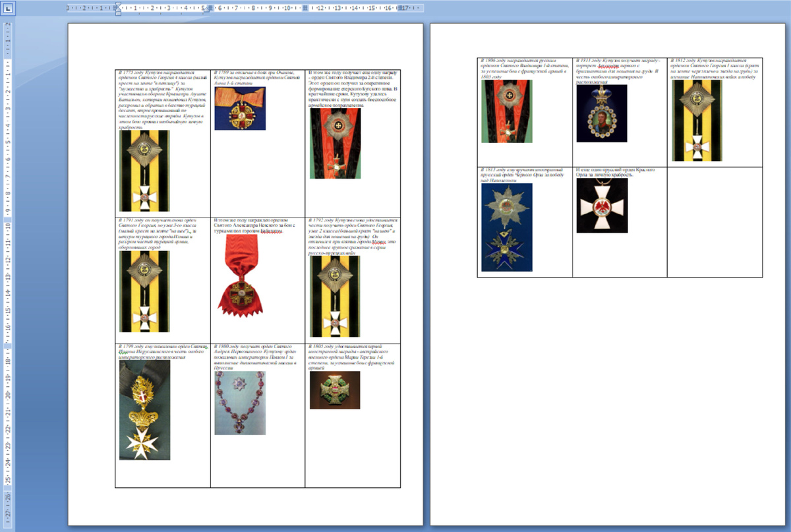Select the St. Vladimir image in 1806 cell
Image resolution: width=791 pixels, height=532 pixels.
click(506, 111)
